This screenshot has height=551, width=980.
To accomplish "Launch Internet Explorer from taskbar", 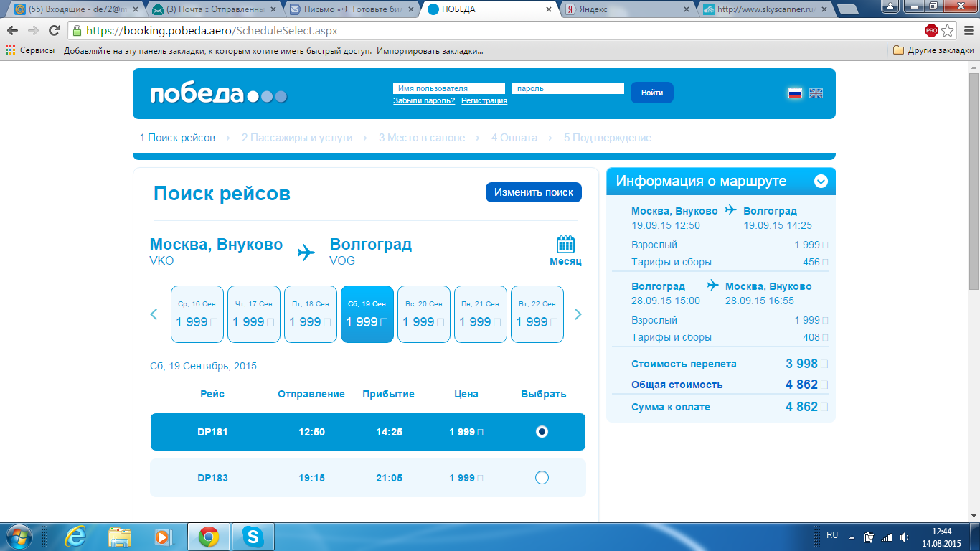I will [x=76, y=537].
